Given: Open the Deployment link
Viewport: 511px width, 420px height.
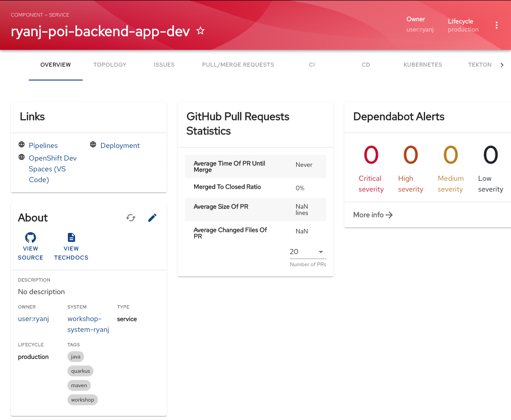Looking at the screenshot, I should tap(120, 145).
